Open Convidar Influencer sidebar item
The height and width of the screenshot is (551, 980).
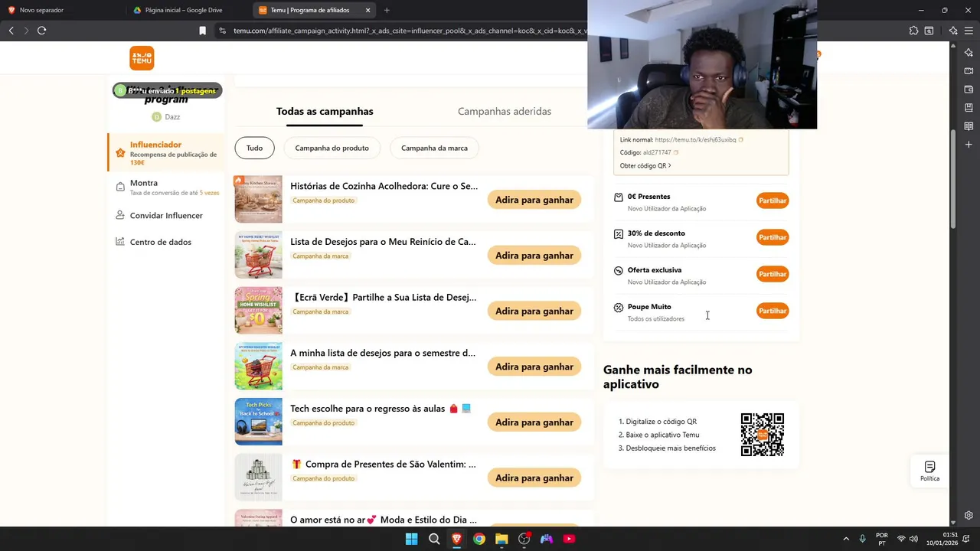[x=166, y=216]
